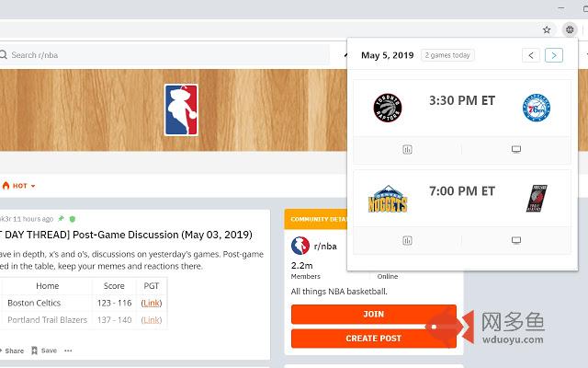Go to previous day in games popup
The width and height of the screenshot is (588, 368).
pos(531,55)
